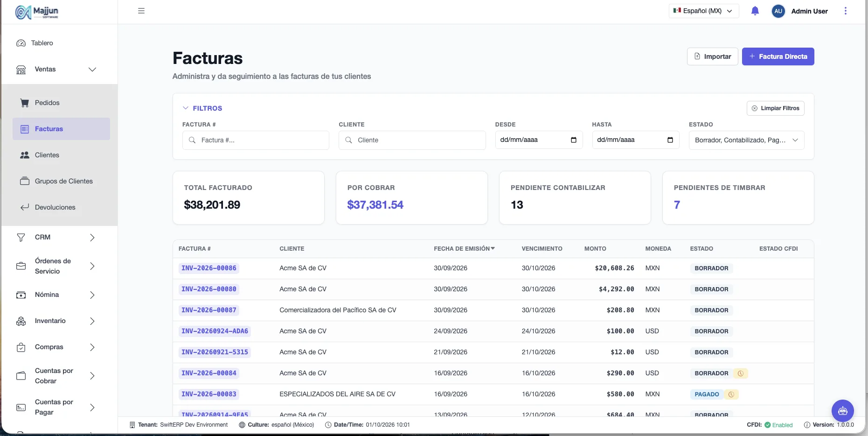The image size is (868, 436).
Task: Click Comercializadora del Pacífico SA de CV
Action: 338,310
